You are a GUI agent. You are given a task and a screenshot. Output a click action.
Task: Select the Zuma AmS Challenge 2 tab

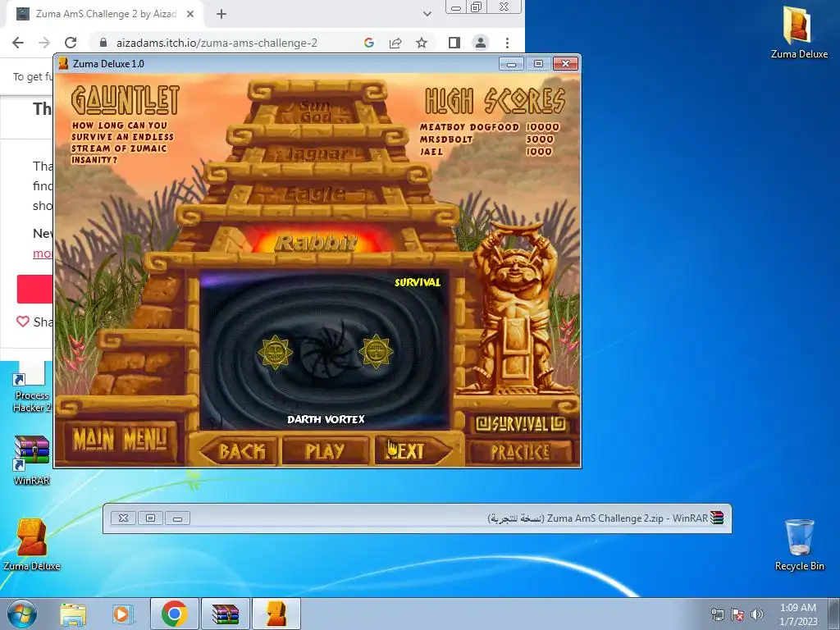click(105, 14)
